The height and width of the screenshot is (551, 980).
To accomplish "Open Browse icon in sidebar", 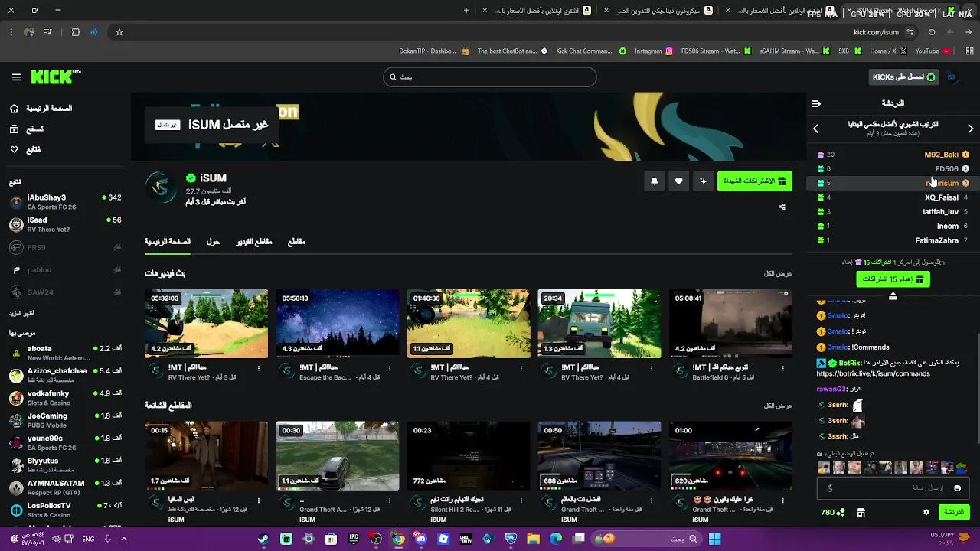I will 15,129.
